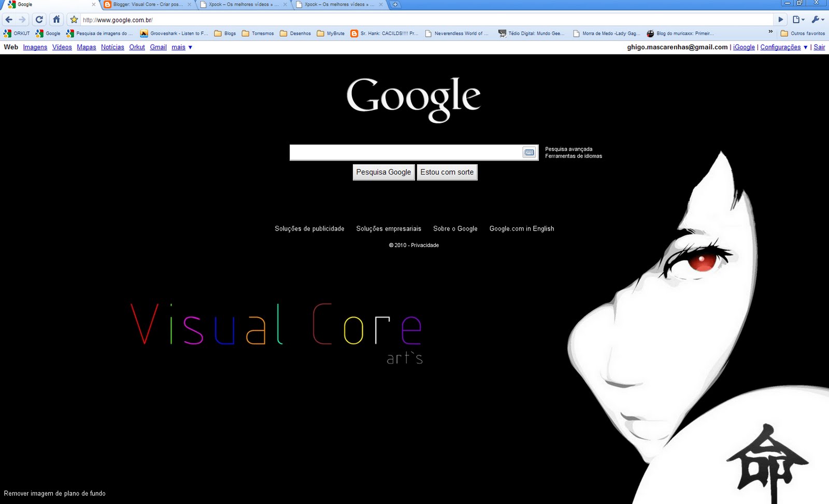Switch to the Blogger Visual Core tab
The height and width of the screenshot is (504, 829).
(x=140, y=4)
